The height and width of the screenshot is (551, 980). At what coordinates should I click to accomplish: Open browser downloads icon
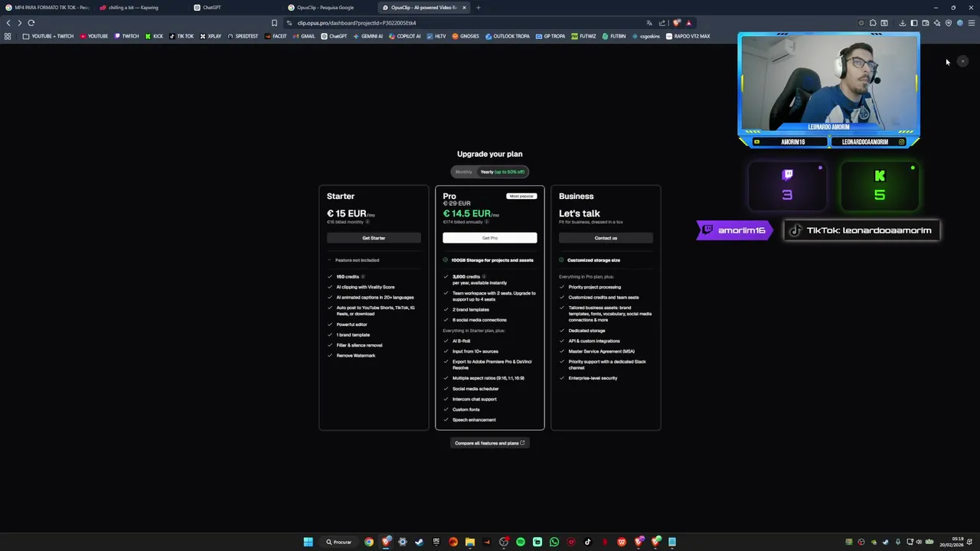click(x=903, y=23)
